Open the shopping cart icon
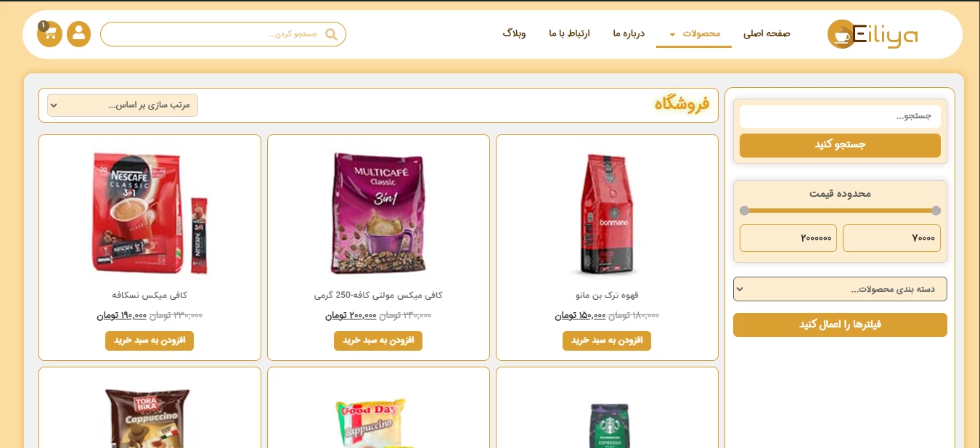 (49, 34)
